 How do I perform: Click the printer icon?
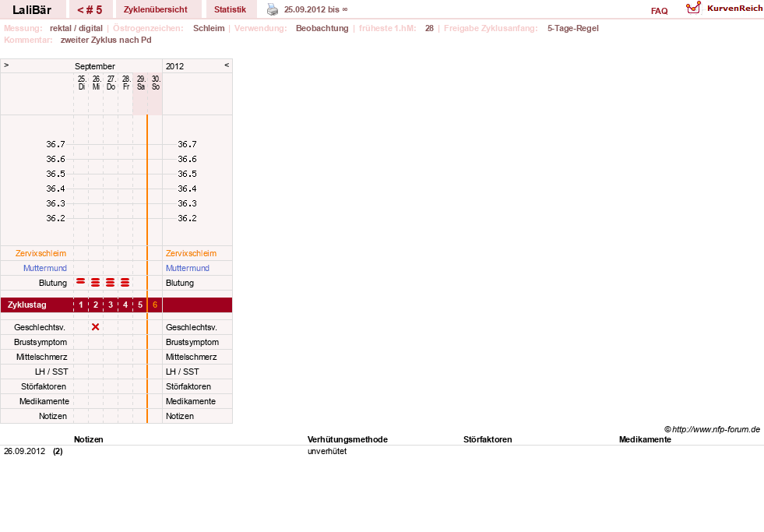273,9
